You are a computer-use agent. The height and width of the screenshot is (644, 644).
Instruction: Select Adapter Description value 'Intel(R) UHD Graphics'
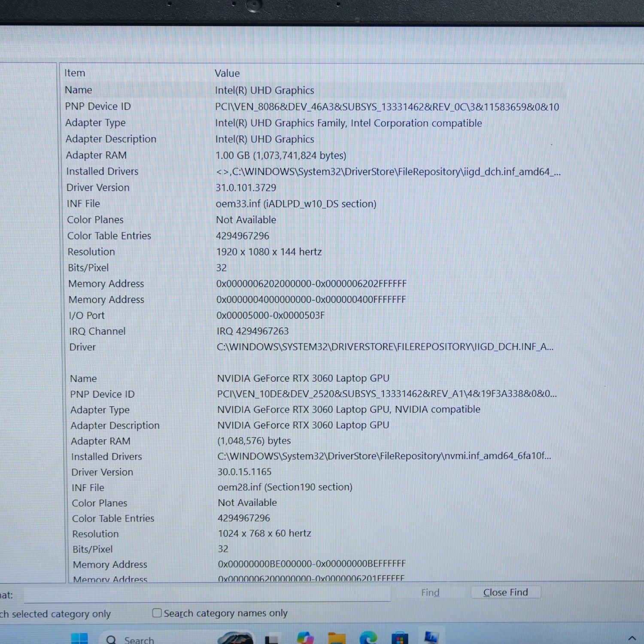tap(265, 140)
